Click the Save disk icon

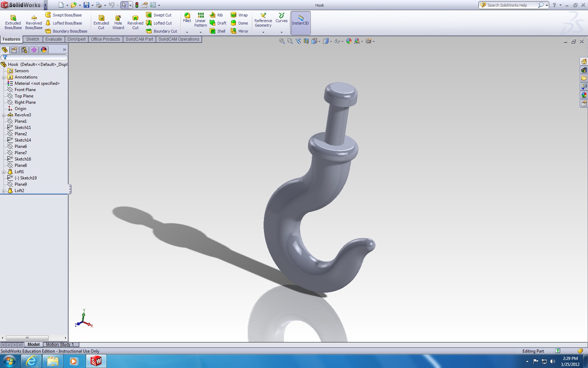tap(86, 5)
